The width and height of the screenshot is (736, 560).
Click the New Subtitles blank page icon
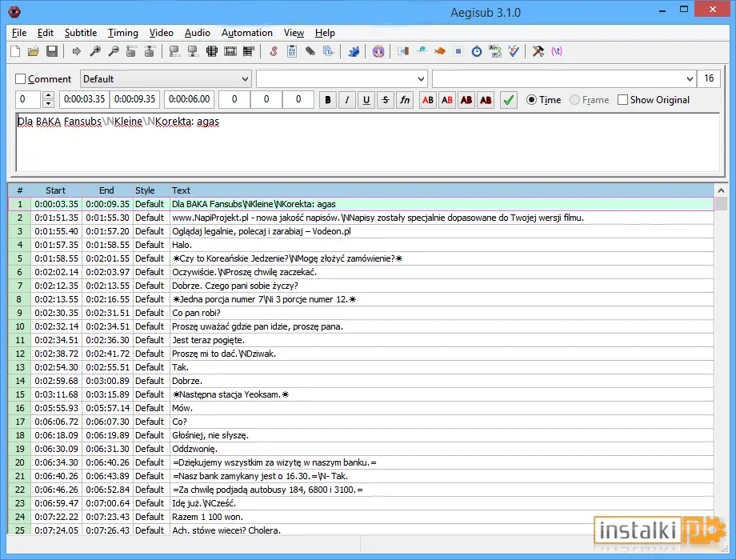click(15, 51)
